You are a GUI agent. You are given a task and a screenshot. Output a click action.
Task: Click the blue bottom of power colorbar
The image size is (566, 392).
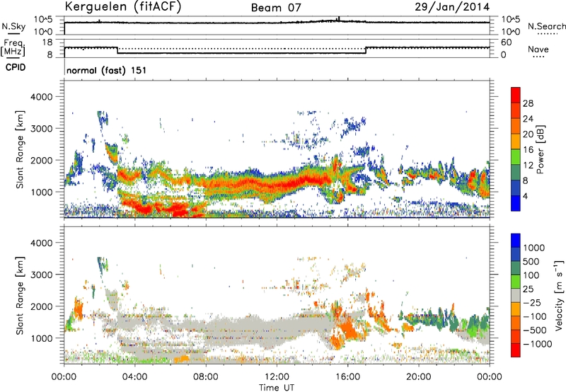pyautogui.click(x=516, y=203)
